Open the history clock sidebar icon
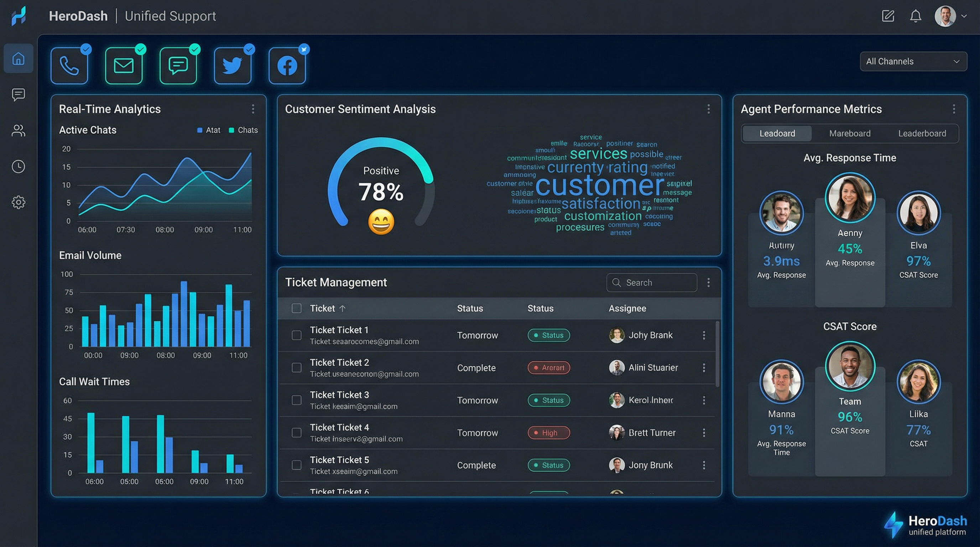Screen dimensions: 980x547 pyautogui.click(x=18, y=166)
